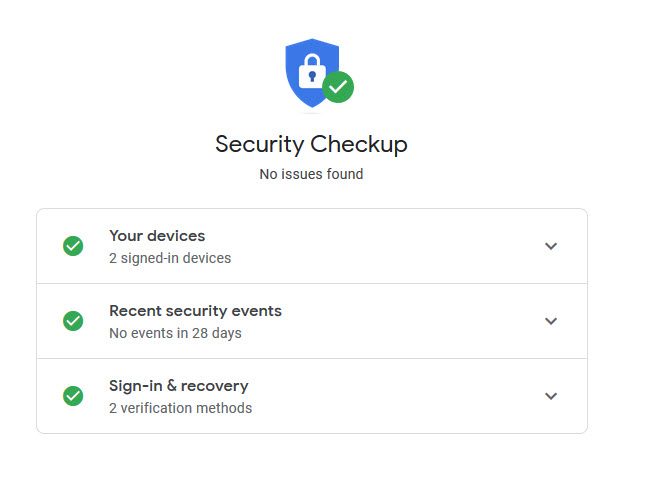The height and width of the screenshot is (480, 651).
Task: Click the green check beside Recent security events
Action: tap(73, 321)
